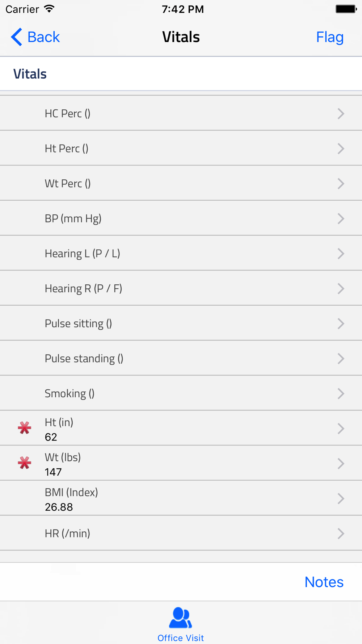Open the BP (mm Hg) chevron
The width and height of the screenshot is (362, 644).
341,219
